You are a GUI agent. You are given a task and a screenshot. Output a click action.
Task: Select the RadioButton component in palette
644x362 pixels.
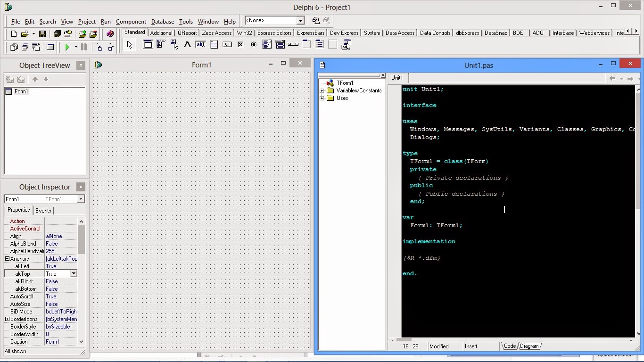click(254, 45)
